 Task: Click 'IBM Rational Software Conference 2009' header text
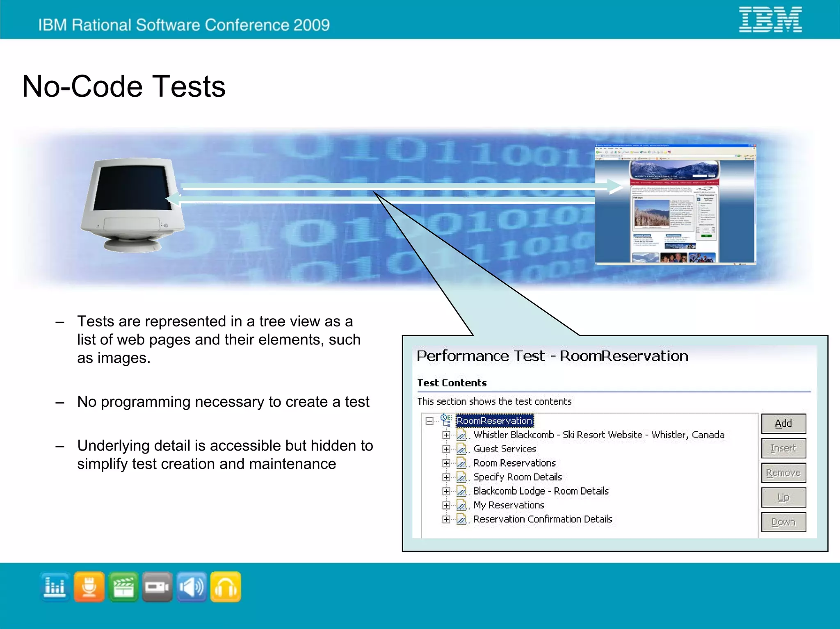[184, 25]
